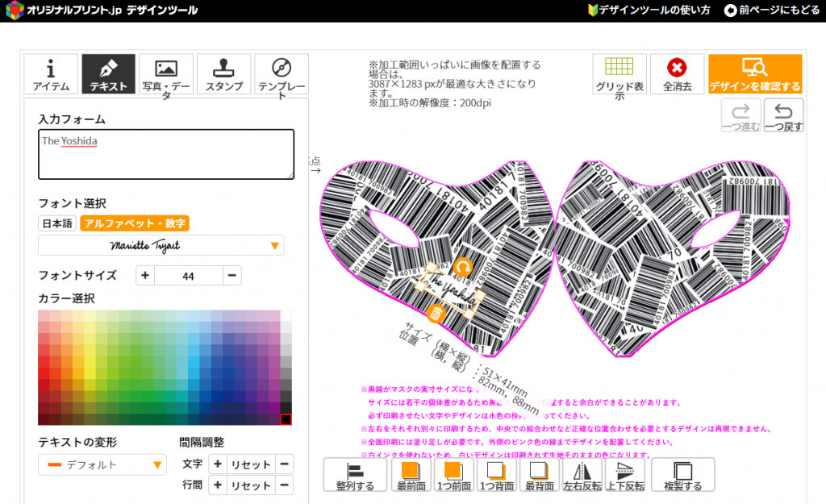This screenshot has height=504, width=826.
Task: Click 前ページにもどる link
Action: pyautogui.click(x=772, y=10)
